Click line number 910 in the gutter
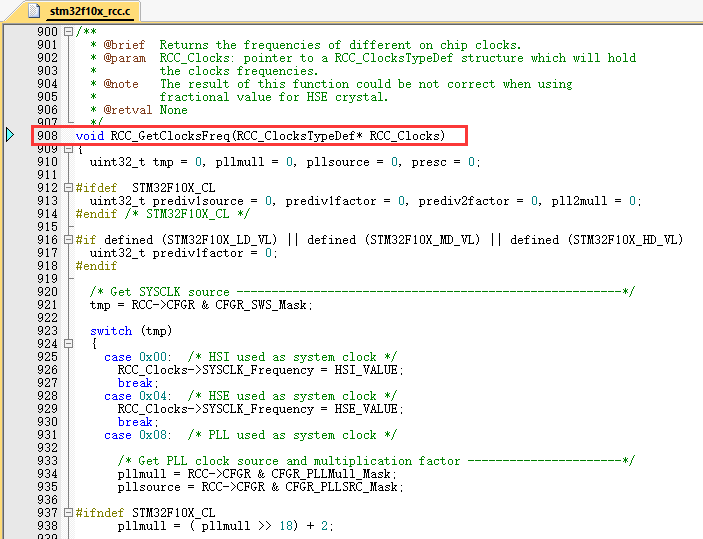 pos(48,161)
